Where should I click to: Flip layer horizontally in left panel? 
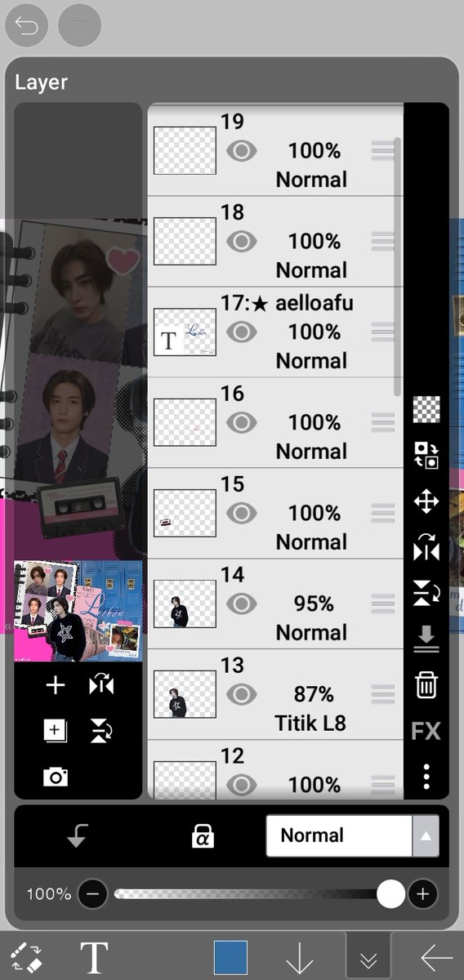point(100,685)
